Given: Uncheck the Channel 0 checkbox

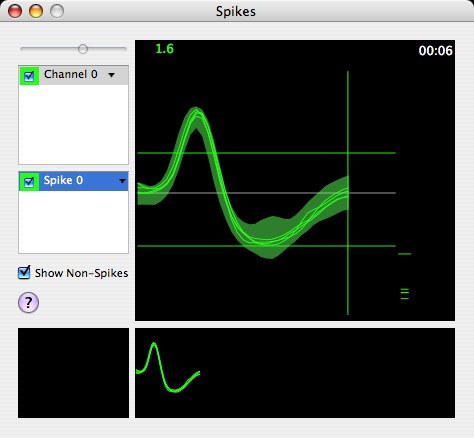Looking at the screenshot, I should click(29, 76).
